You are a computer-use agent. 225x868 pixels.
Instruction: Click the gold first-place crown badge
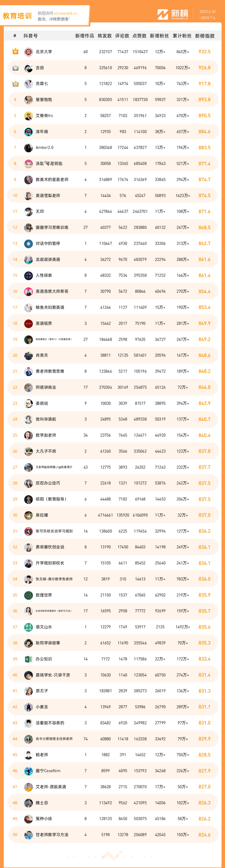(15, 52)
